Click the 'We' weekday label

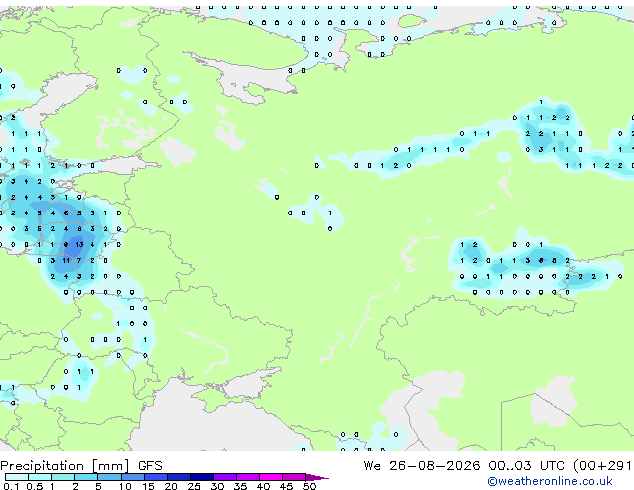coord(372,466)
